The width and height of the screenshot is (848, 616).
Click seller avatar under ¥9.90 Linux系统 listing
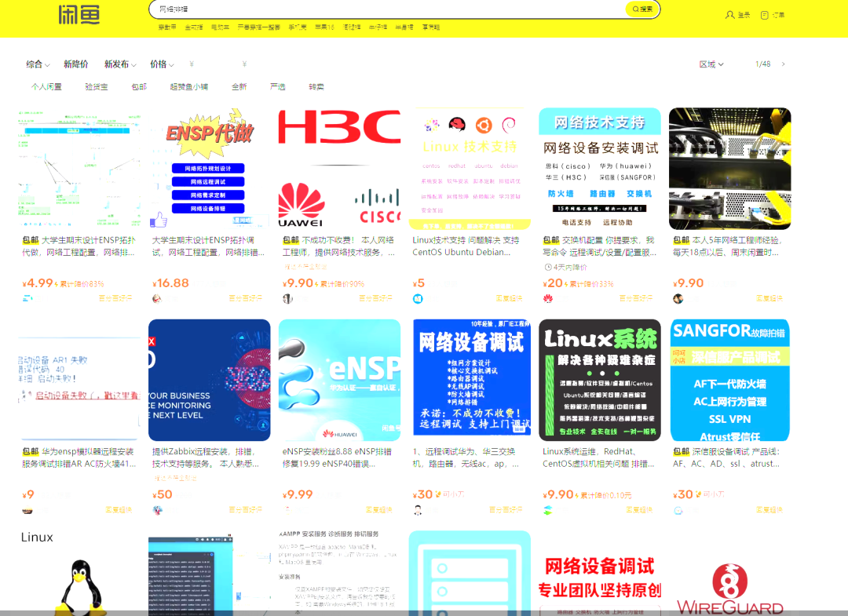point(548,510)
